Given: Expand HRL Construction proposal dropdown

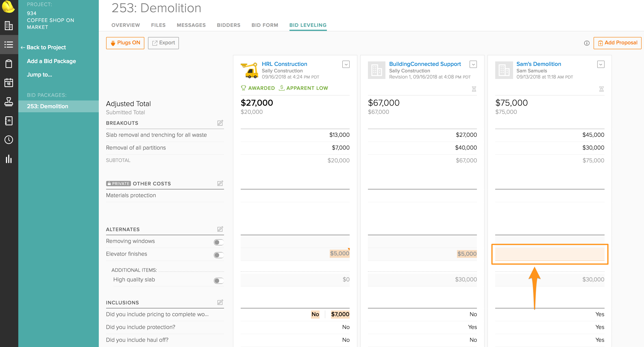Looking at the screenshot, I should tap(346, 64).
